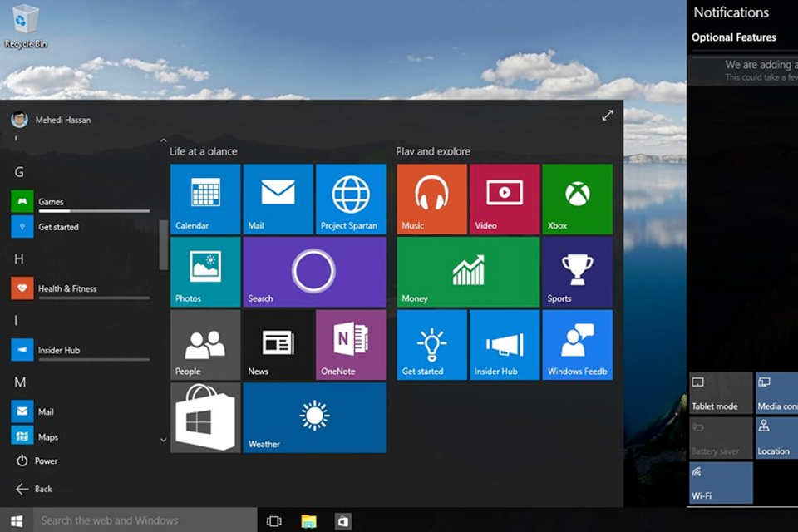Toggle the Media connect quick action
798x532 pixels.
click(776, 393)
